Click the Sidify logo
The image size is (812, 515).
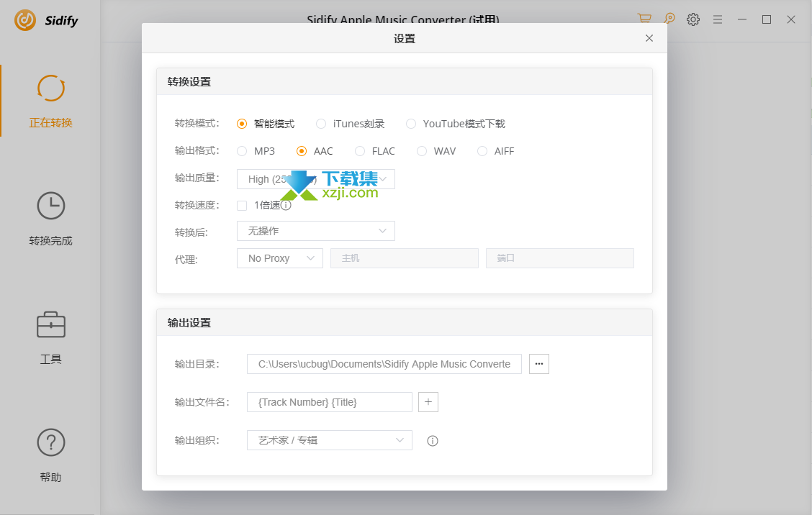pos(46,20)
